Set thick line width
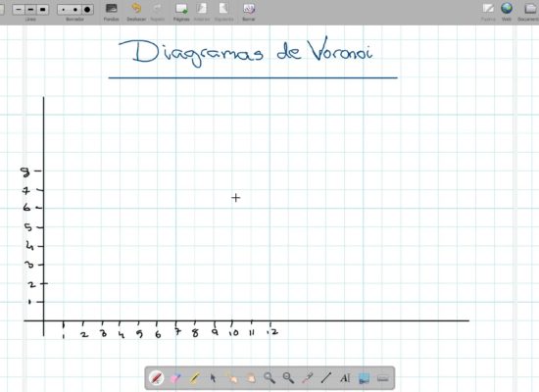The height and width of the screenshot is (392, 539). (42, 9)
